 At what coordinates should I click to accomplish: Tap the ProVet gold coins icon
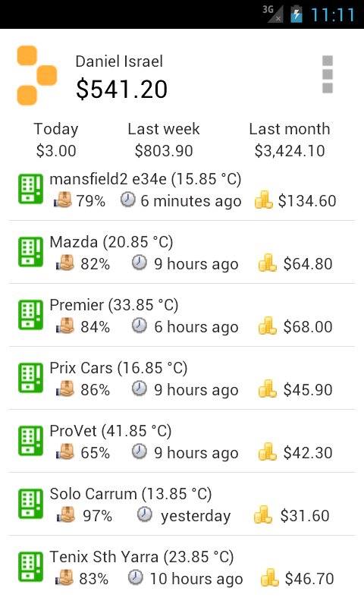tap(267, 451)
